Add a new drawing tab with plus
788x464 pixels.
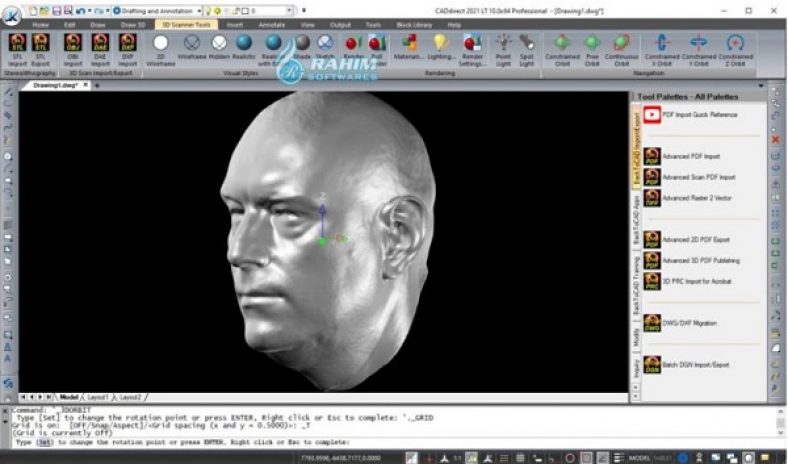97,85
